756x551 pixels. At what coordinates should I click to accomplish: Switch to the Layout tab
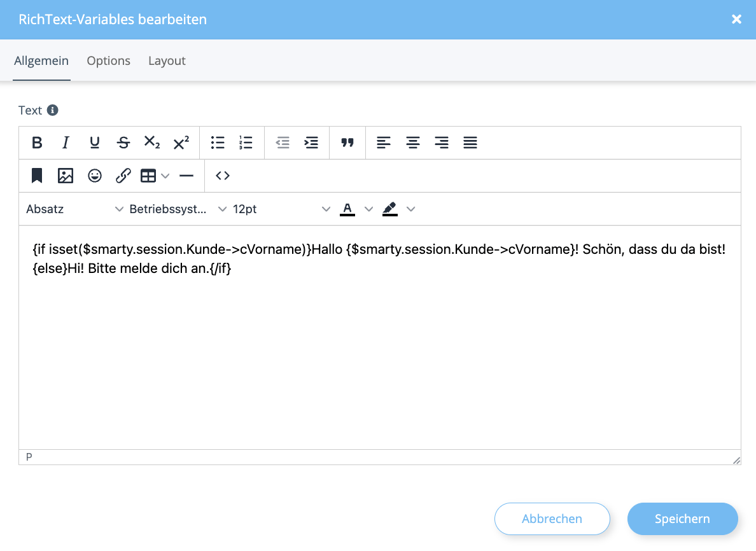(167, 60)
